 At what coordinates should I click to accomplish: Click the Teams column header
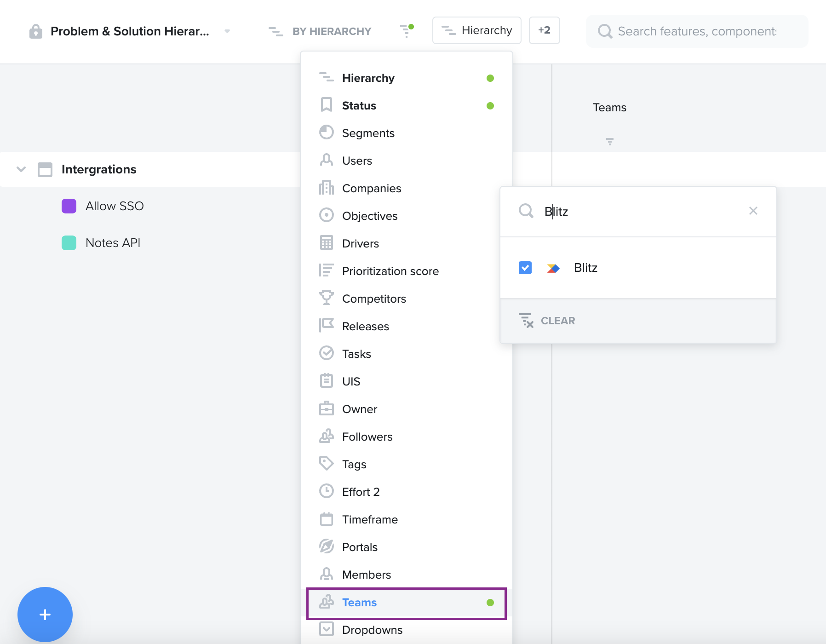[x=610, y=108]
